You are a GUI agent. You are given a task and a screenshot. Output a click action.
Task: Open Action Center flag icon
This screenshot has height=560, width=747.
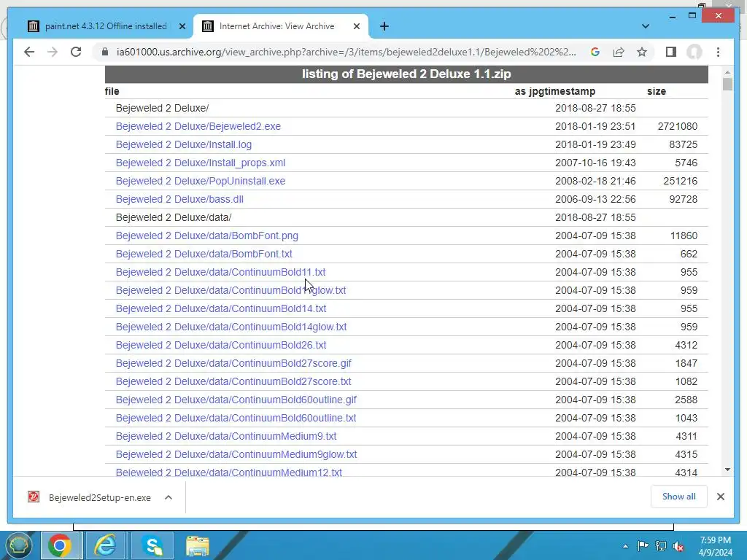tap(643, 545)
